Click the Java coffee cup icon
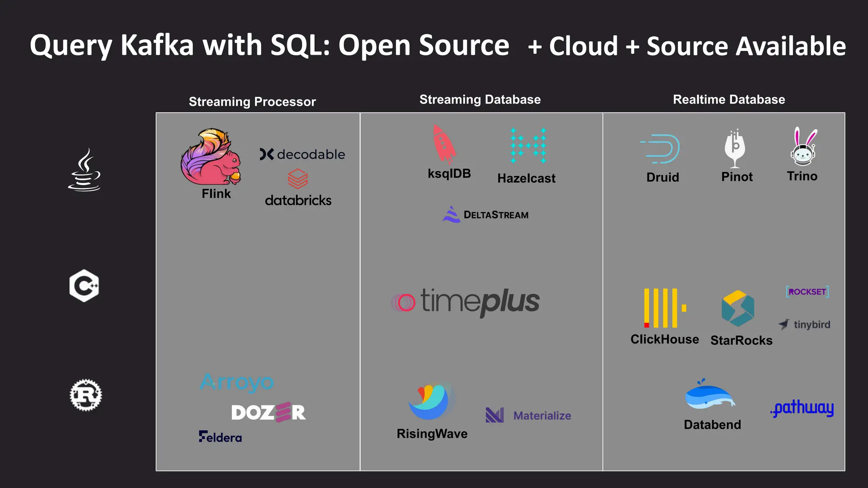Image resolution: width=868 pixels, height=488 pixels. point(84,170)
